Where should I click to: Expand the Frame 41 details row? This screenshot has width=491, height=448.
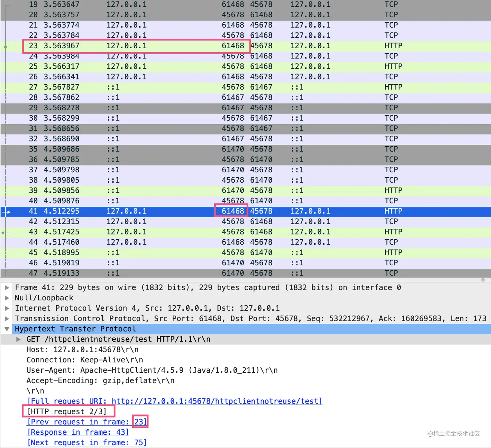(7, 288)
